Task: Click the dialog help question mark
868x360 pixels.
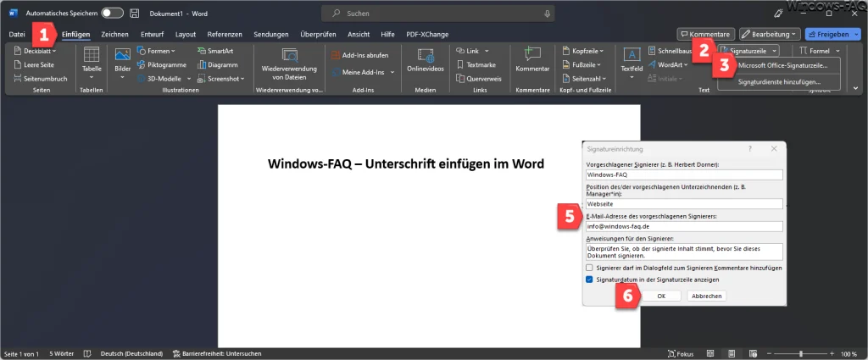Action: [x=750, y=149]
